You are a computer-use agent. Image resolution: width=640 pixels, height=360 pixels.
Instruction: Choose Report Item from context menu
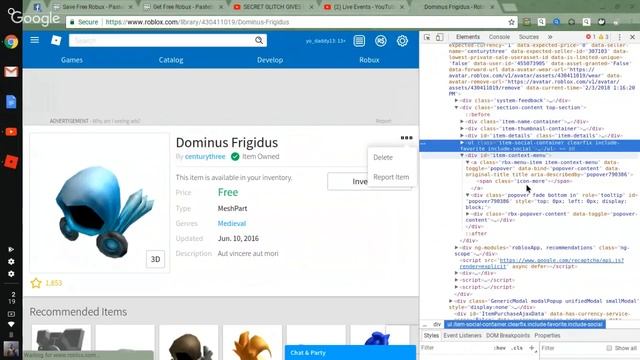pos(391,177)
